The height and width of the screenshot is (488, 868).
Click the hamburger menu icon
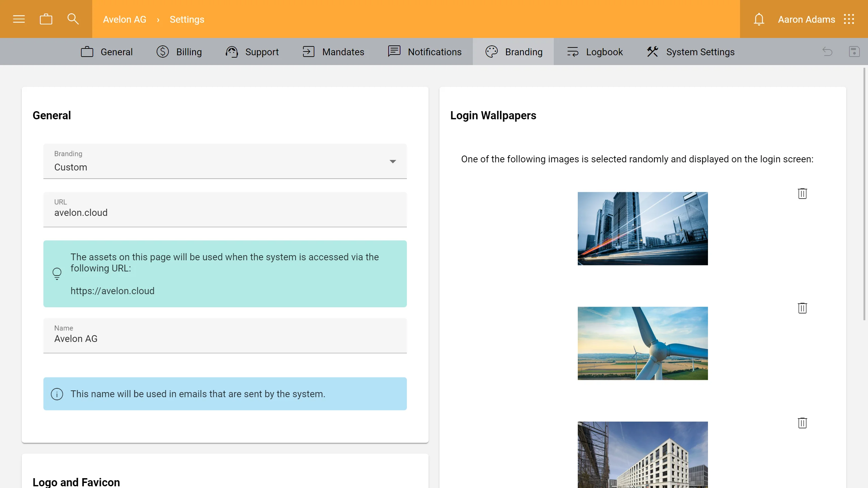coord(19,19)
